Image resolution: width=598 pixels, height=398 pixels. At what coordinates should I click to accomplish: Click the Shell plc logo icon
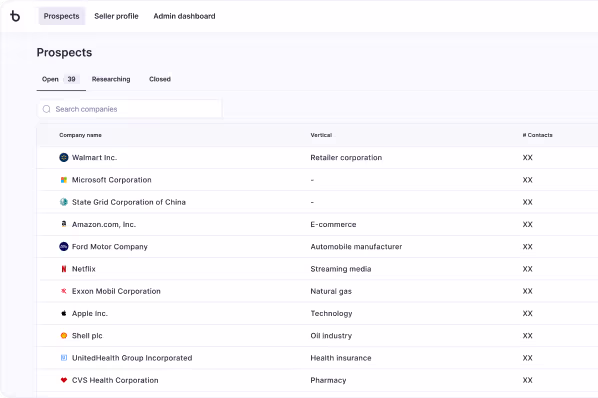(64, 335)
